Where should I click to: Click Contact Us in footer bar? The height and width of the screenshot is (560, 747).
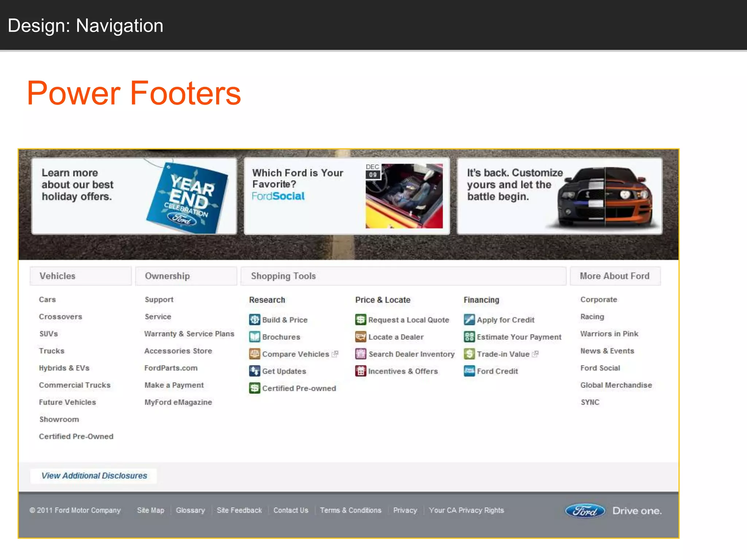[291, 510]
